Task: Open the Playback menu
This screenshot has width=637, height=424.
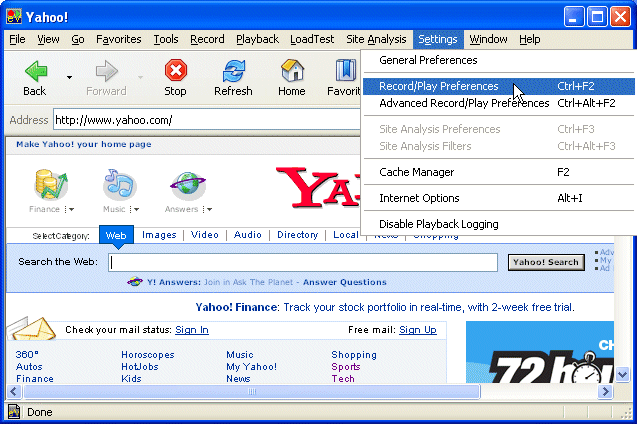Action: [x=258, y=39]
